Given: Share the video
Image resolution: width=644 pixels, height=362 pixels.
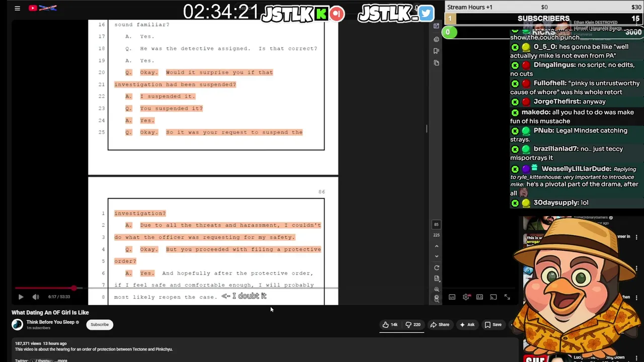Looking at the screenshot, I should [x=440, y=325].
